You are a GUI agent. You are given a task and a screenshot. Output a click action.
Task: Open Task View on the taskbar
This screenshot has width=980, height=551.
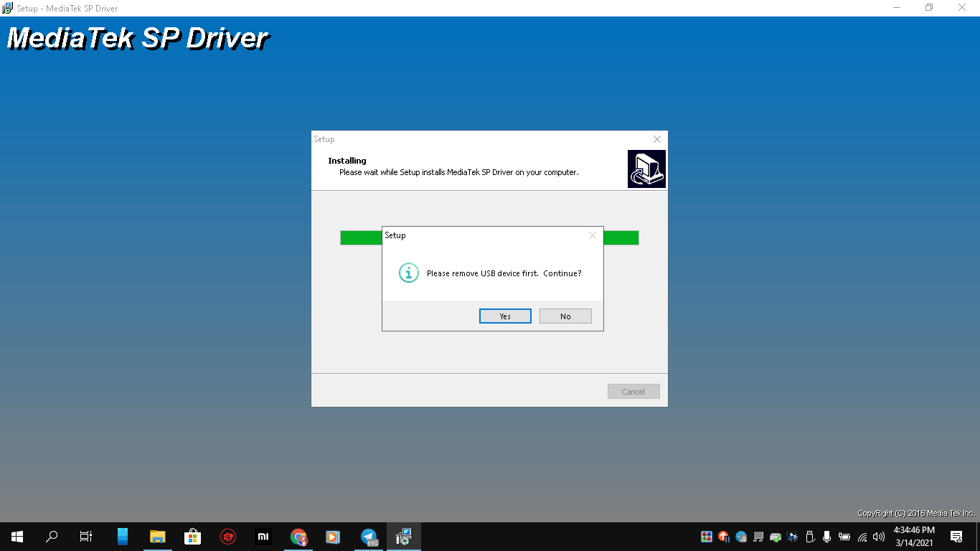tap(86, 537)
